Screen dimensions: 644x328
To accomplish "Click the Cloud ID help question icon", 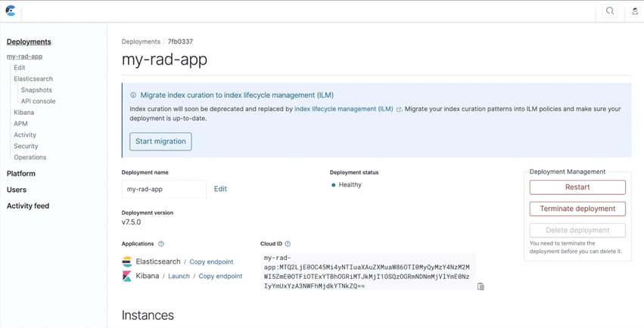I will pos(288,244).
